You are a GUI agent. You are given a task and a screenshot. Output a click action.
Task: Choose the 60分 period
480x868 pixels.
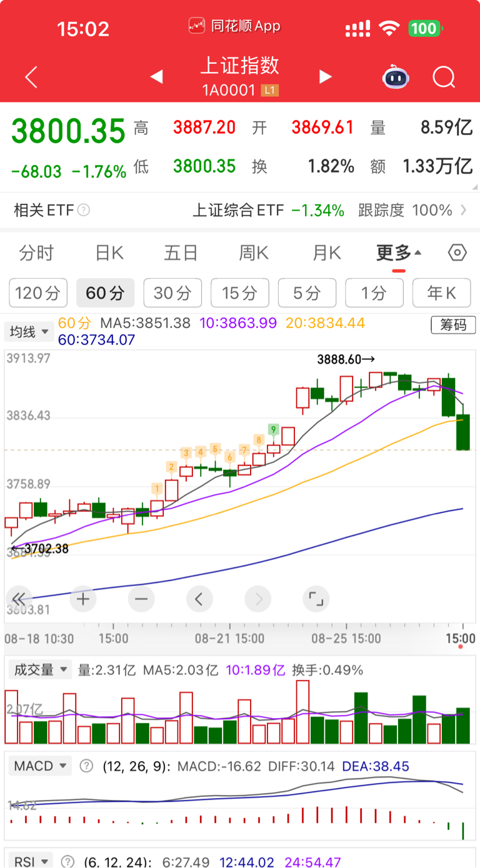105,292
